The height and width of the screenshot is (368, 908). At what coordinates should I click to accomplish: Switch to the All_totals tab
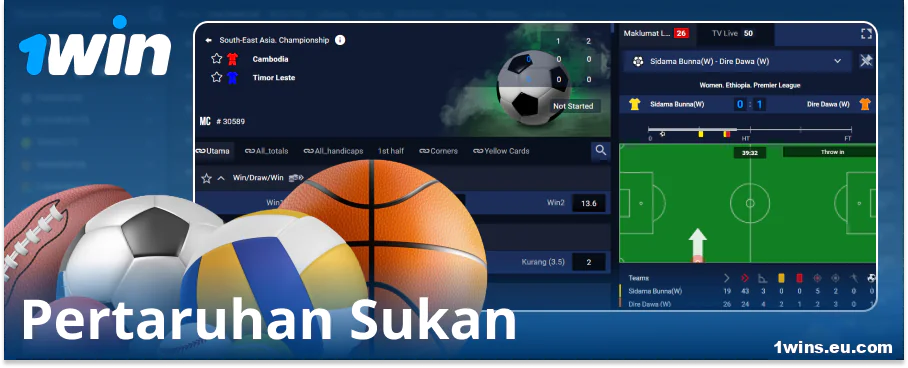pos(266,151)
